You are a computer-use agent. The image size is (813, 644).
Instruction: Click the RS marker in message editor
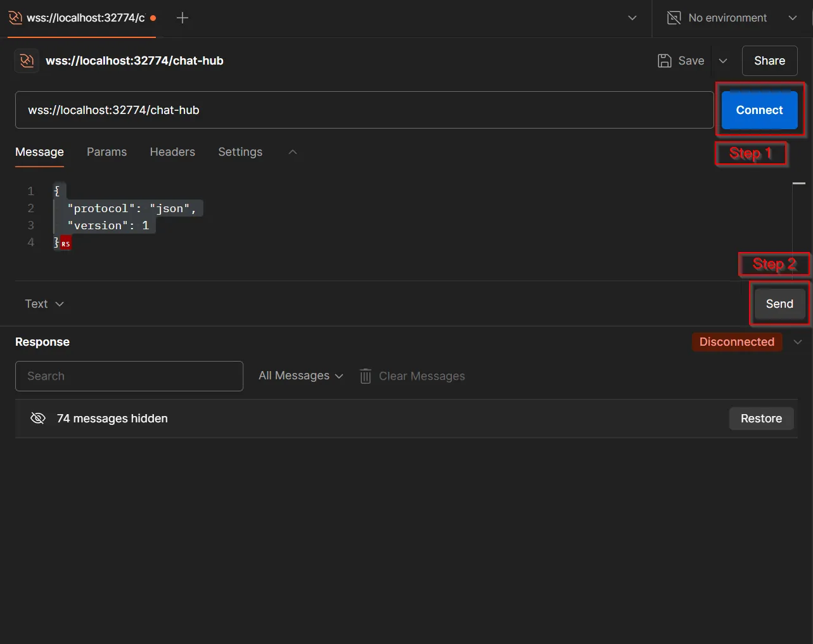pos(66,244)
